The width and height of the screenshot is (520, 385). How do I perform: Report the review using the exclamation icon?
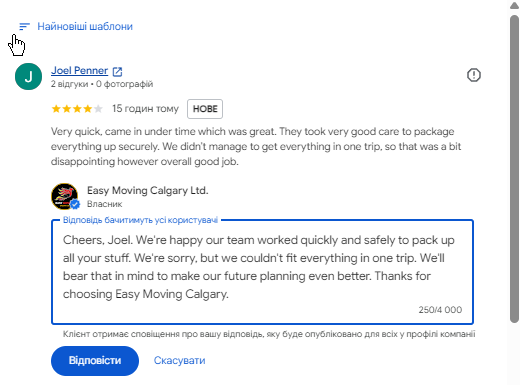pyautogui.click(x=474, y=75)
